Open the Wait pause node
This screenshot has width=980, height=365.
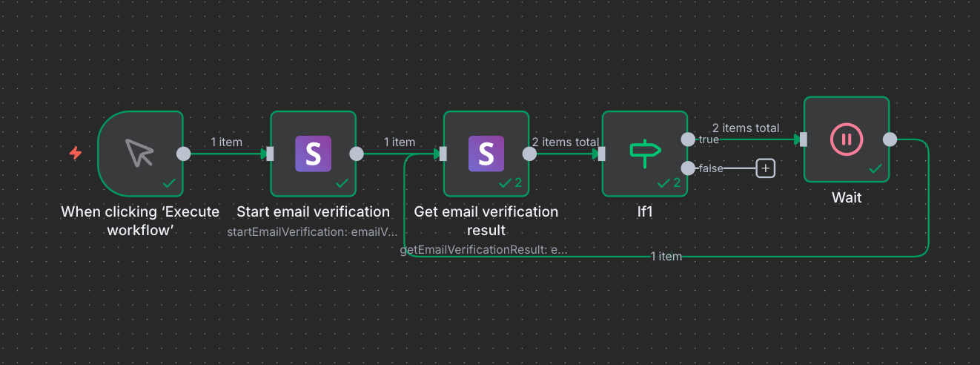click(x=847, y=139)
